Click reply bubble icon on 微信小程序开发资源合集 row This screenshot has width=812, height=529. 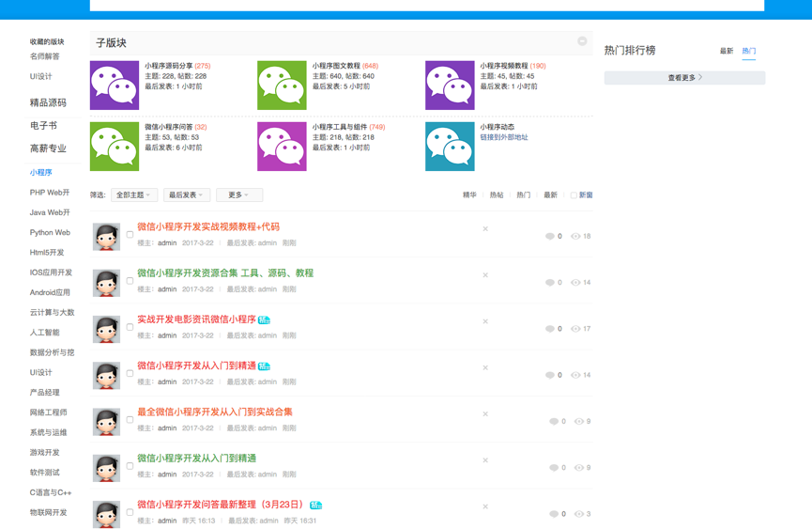pyautogui.click(x=550, y=283)
